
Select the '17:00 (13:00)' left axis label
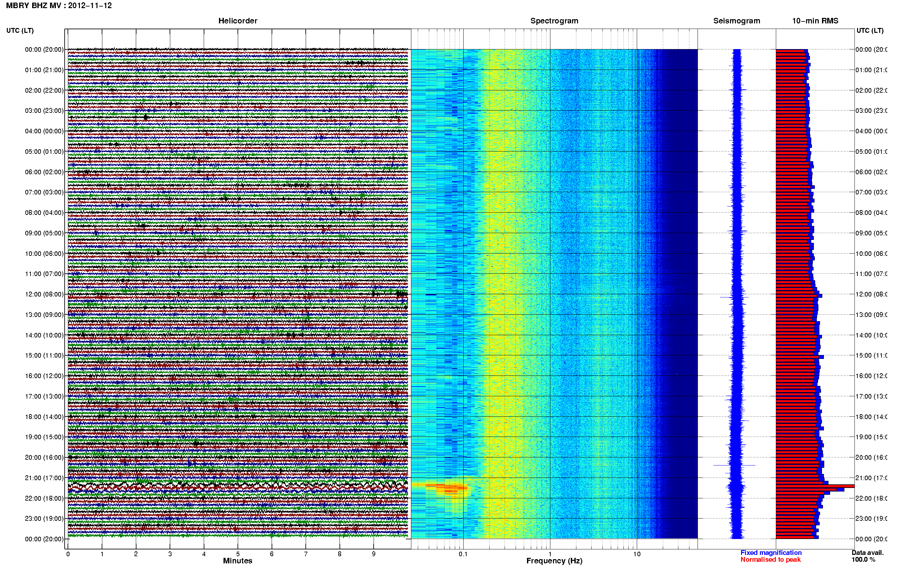pos(44,396)
